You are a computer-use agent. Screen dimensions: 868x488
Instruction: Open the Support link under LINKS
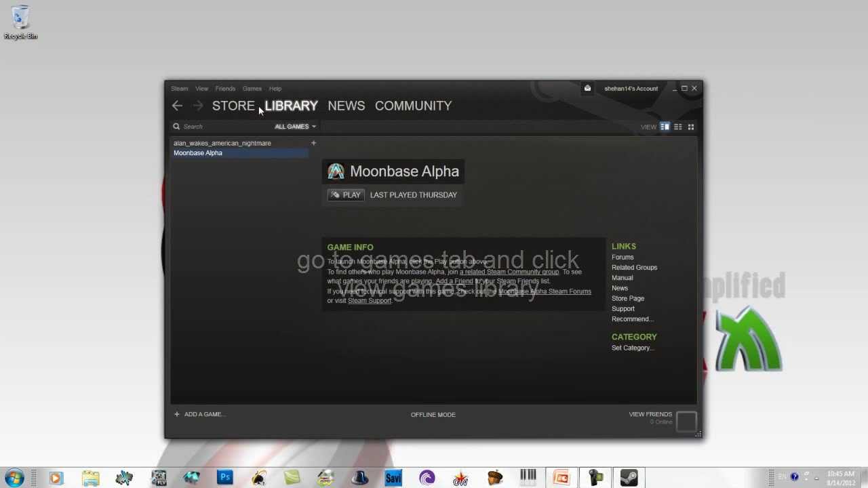pos(623,309)
